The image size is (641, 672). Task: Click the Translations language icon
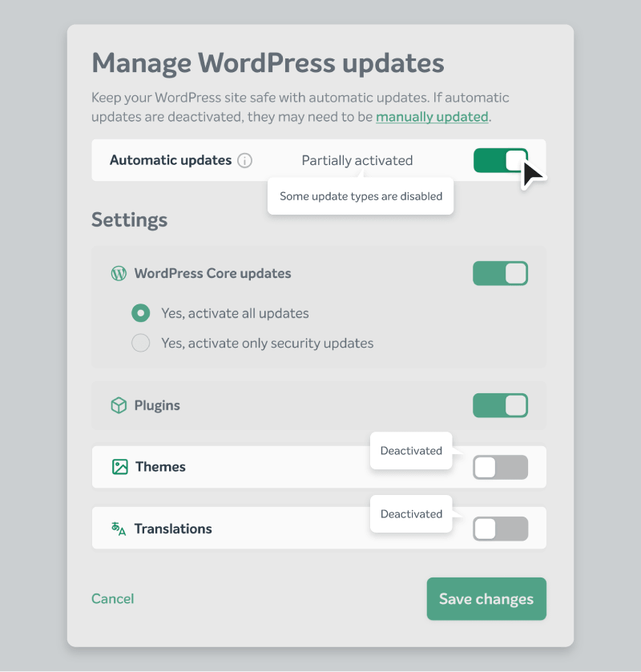(x=119, y=529)
